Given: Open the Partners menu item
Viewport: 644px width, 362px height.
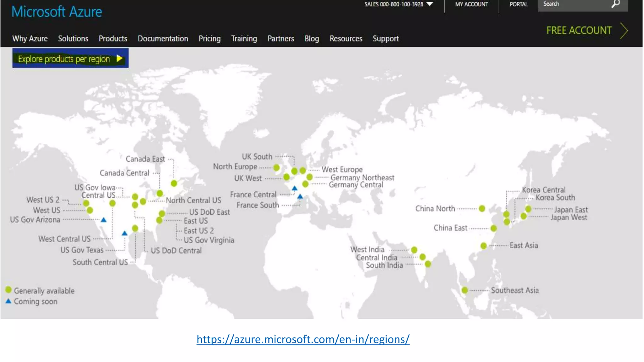Looking at the screenshot, I should 281,39.
